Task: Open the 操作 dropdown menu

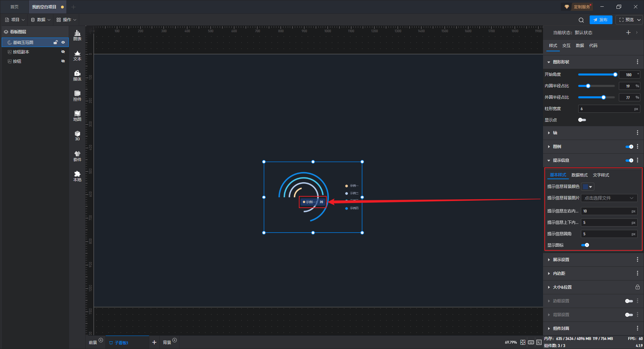Action: point(66,20)
